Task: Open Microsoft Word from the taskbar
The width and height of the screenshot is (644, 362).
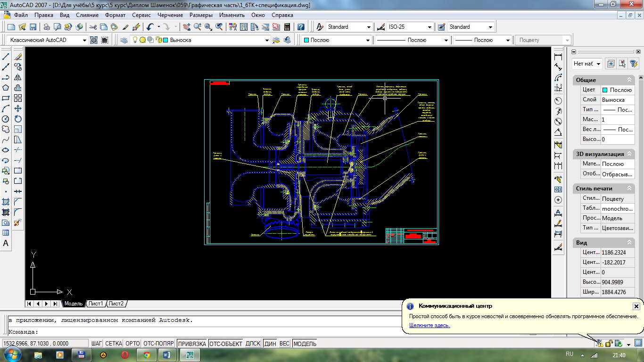Action: (167, 355)
